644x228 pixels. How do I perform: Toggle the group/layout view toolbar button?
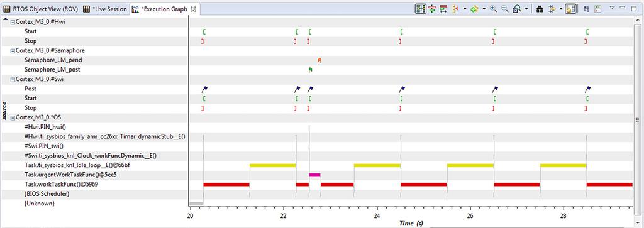(420, 9)
